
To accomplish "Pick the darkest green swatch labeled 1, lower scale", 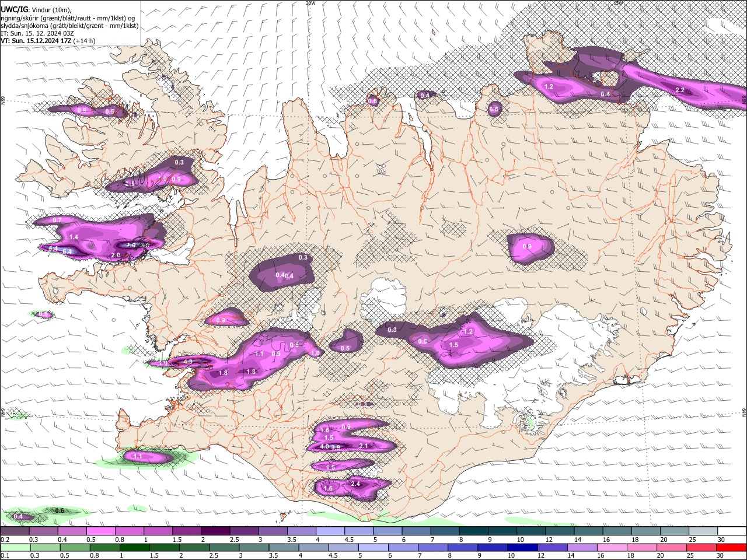I will (134, 547).
